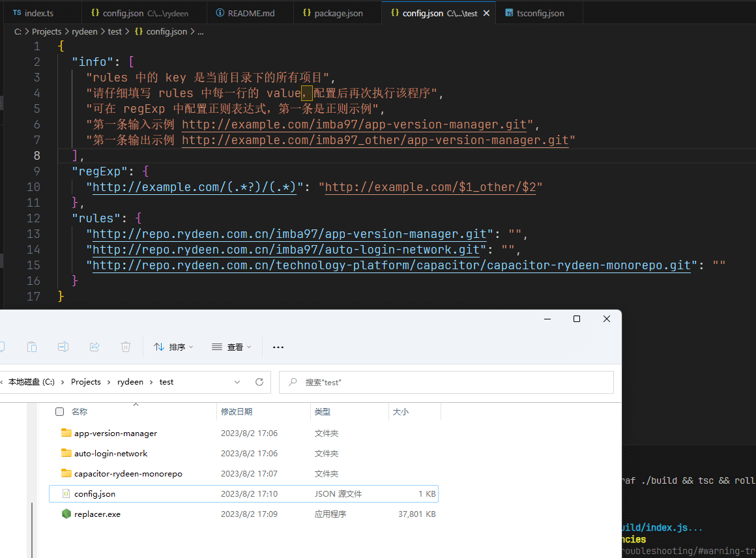Click the Share icon in Explorer toolbar
Viewport: 756px width, 558px height.
pyautogui.click(x=94, y=347)
